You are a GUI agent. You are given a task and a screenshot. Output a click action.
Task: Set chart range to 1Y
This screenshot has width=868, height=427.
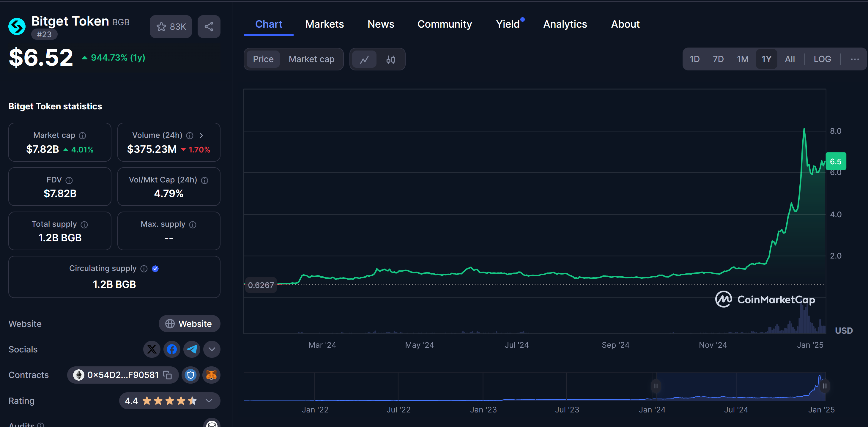click(766, 59)
